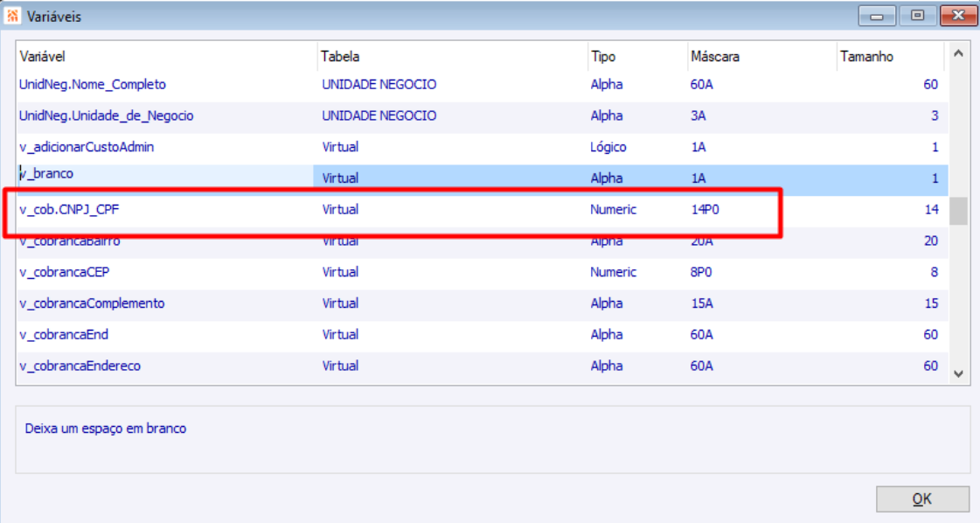The image size is (980, 523).
Task: Click scrollbar down arrow in variables list
Action: tap(958, 374)
